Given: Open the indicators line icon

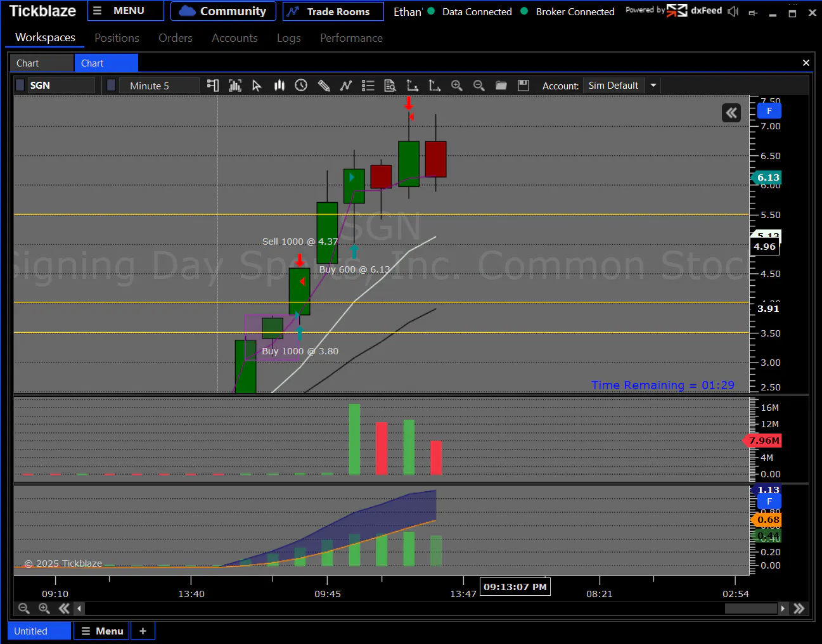Looking at the screenshot, I should click(x=346, y=86).
